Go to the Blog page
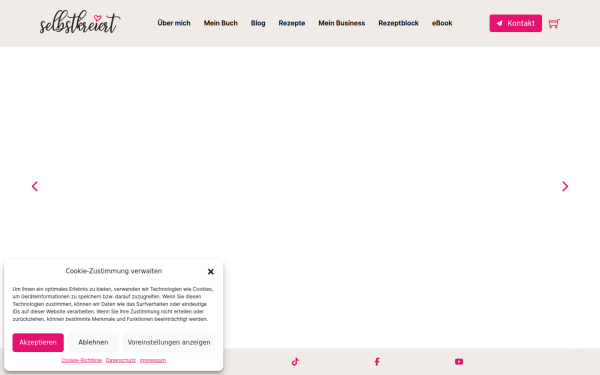The image size is (600, 375). pyautogui.click(x=258, y=23)
